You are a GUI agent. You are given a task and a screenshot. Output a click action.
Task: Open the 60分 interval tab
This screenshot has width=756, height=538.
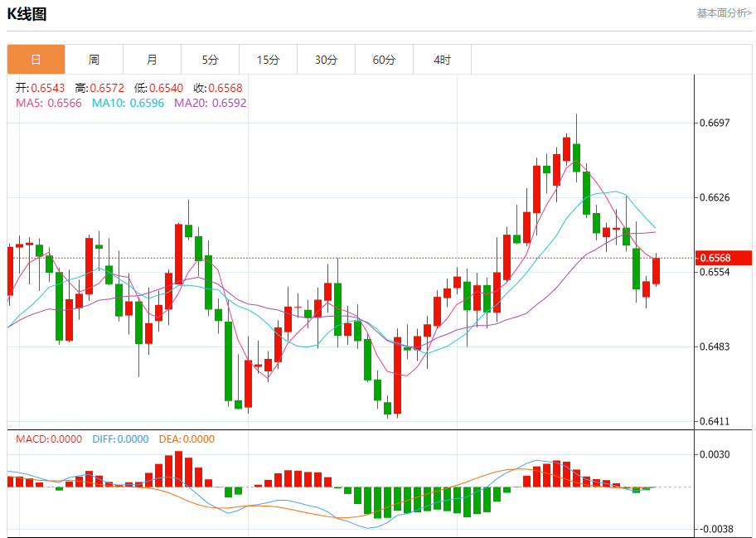385,60
